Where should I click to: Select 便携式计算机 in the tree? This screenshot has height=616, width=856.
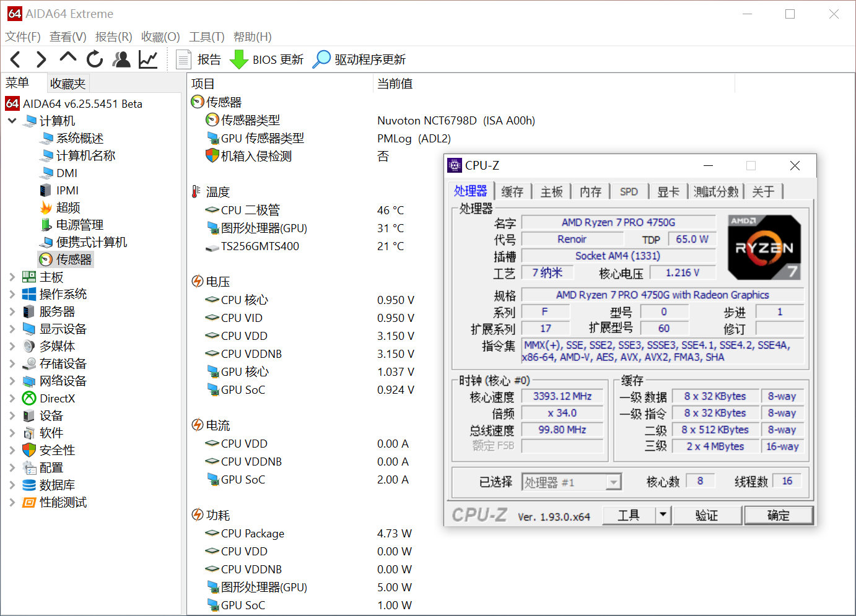tap(92, 242)
